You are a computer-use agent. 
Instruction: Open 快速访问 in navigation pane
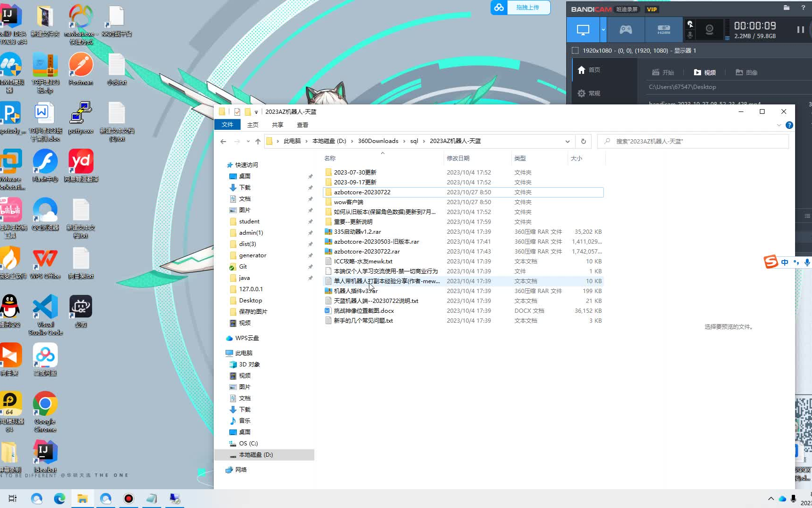tap(246, 165)
